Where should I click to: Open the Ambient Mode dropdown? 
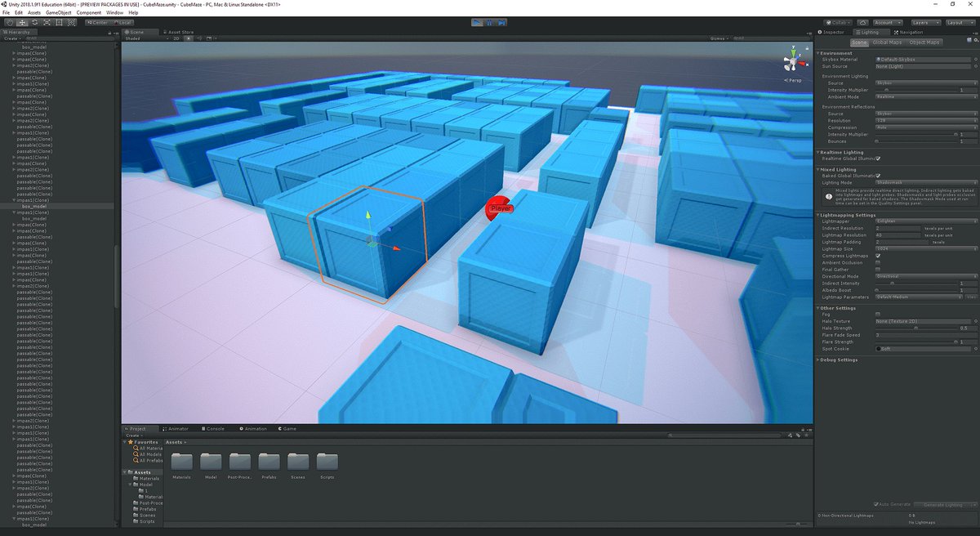tap(926, 96)
